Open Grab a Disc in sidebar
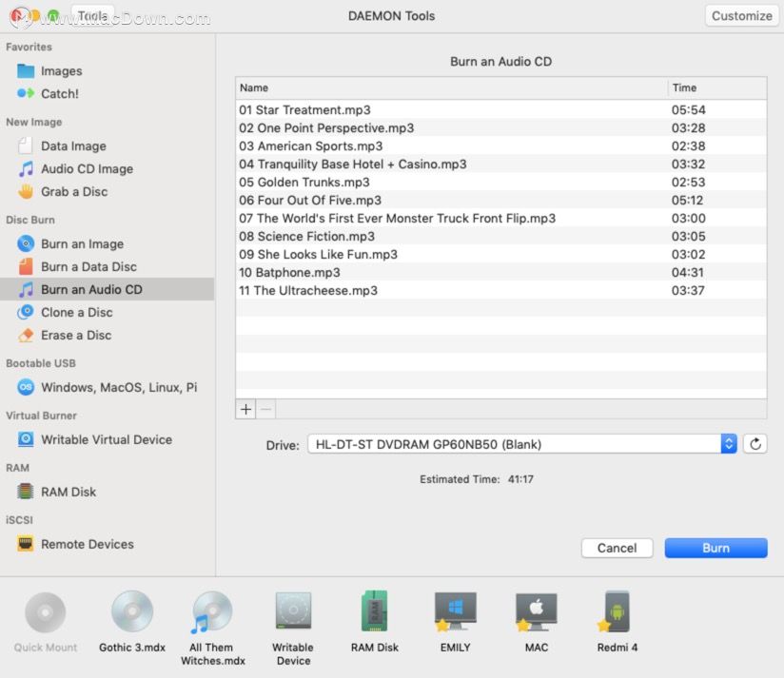784x678 pixels. pos(74,191)
